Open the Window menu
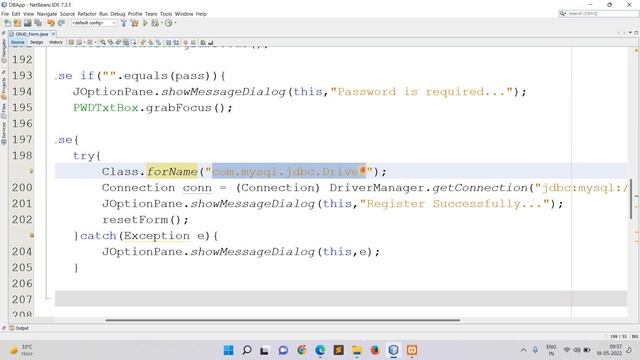This screenshot has width=640, height=360. click(x=184, y=14)
